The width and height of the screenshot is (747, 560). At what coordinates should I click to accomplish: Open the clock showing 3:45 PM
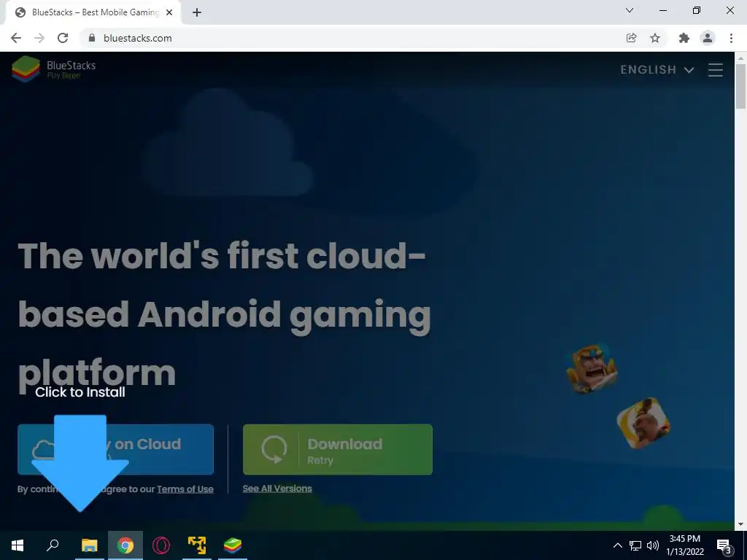[x=684, y=545]
